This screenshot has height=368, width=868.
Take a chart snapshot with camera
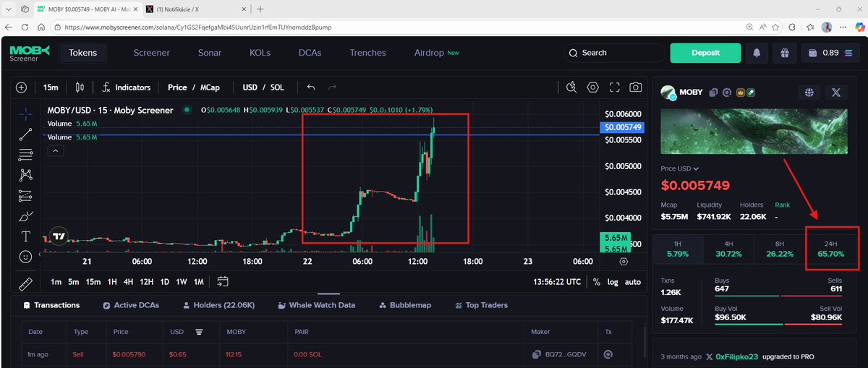(x=636, y=87)
